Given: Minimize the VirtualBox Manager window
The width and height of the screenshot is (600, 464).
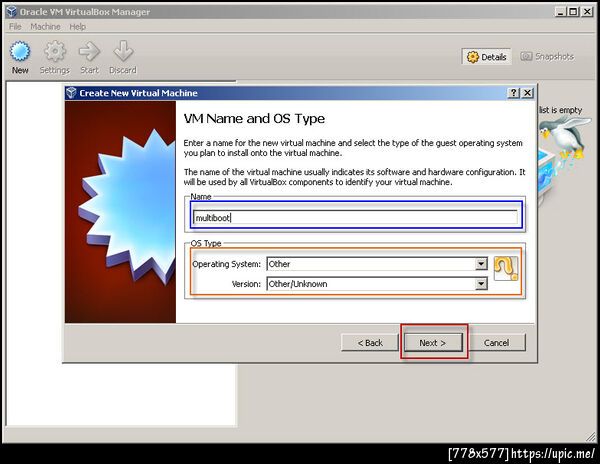Looking at the screenshot, I should 560,12.
